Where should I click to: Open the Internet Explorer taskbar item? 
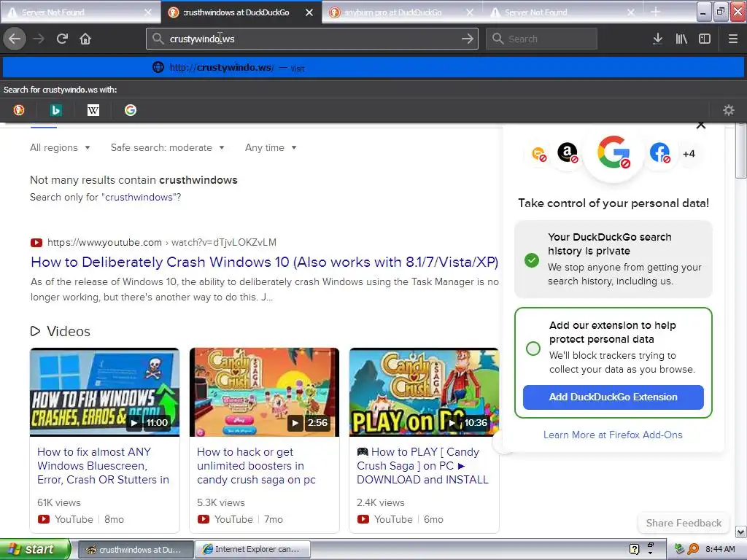(252, 549)
